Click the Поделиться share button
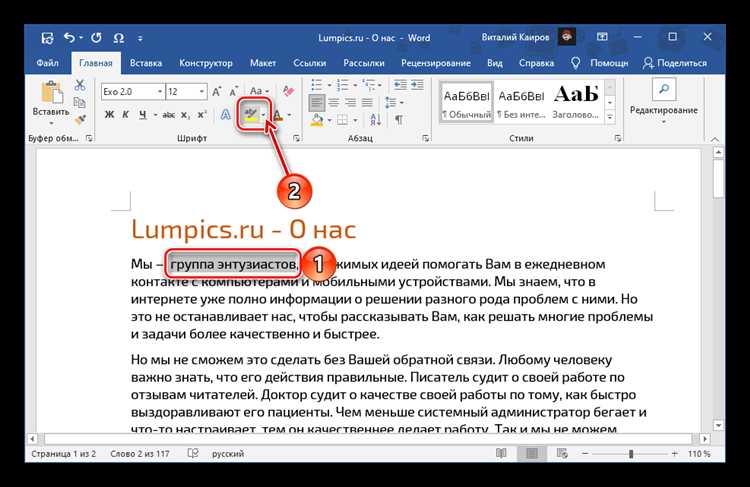Viewport: 750px width, 487px height. tap(675, 63)
